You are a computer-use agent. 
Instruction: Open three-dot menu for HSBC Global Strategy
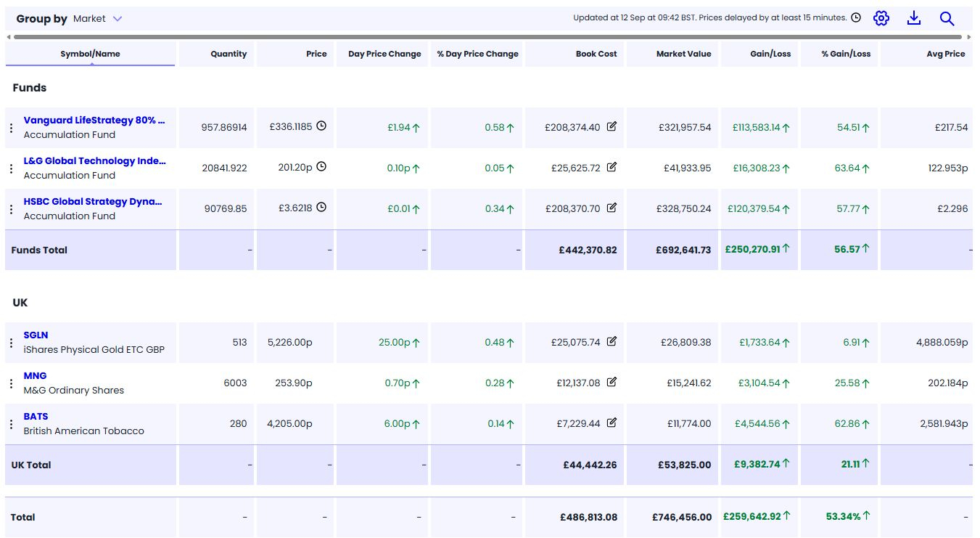point(11,209)
